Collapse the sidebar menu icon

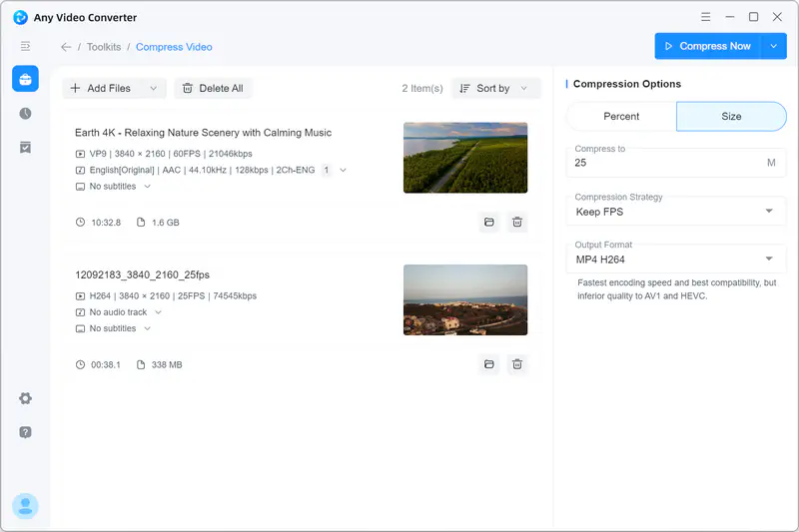(x=25, y=46)
